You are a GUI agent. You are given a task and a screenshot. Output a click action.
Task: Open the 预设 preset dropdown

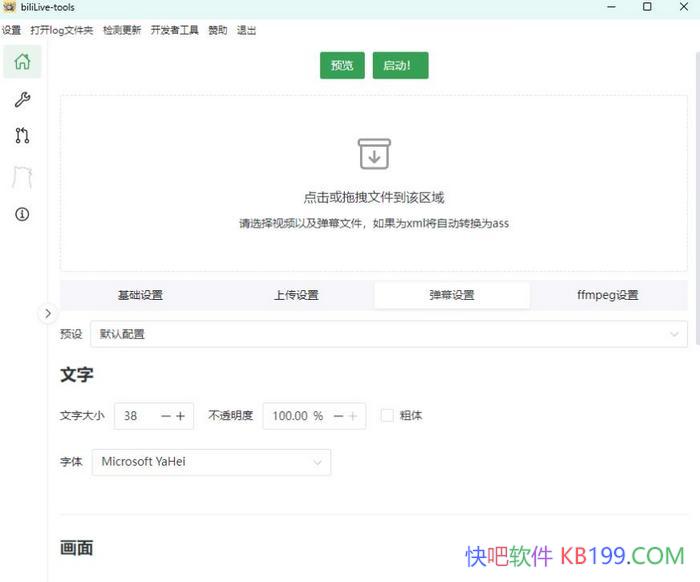388,334
